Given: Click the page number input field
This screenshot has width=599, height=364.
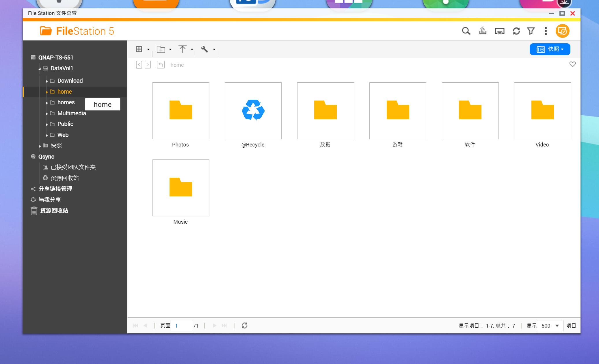Looking at the screenshot, I should click(181, 326).
